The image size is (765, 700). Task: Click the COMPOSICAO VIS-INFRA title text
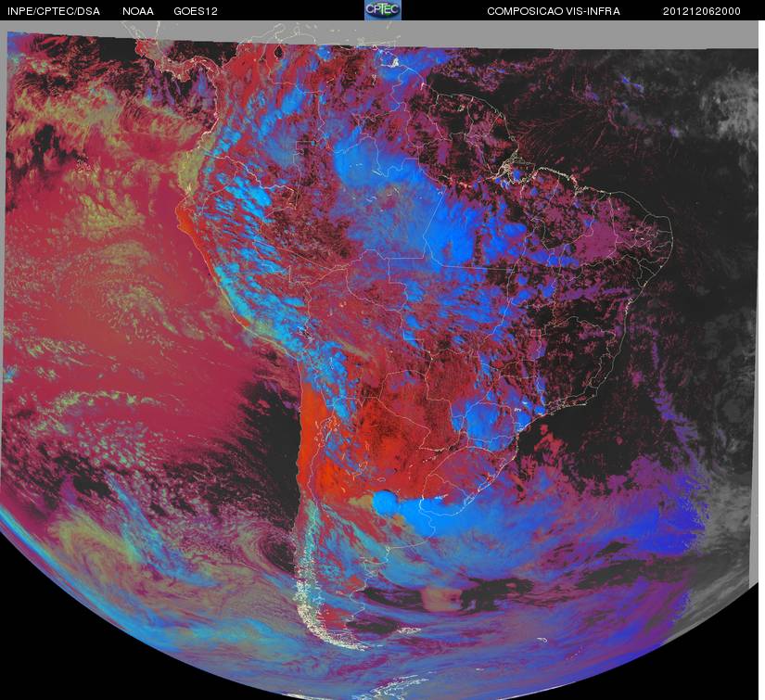tap(554, 11)
